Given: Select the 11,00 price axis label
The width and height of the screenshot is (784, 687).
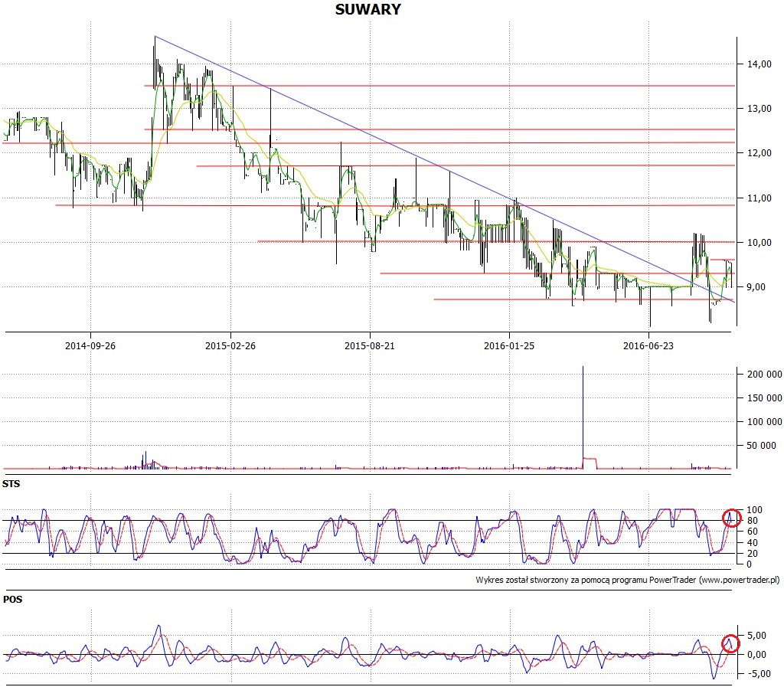Looking at the screenshot, I should (x=759, y=198).
